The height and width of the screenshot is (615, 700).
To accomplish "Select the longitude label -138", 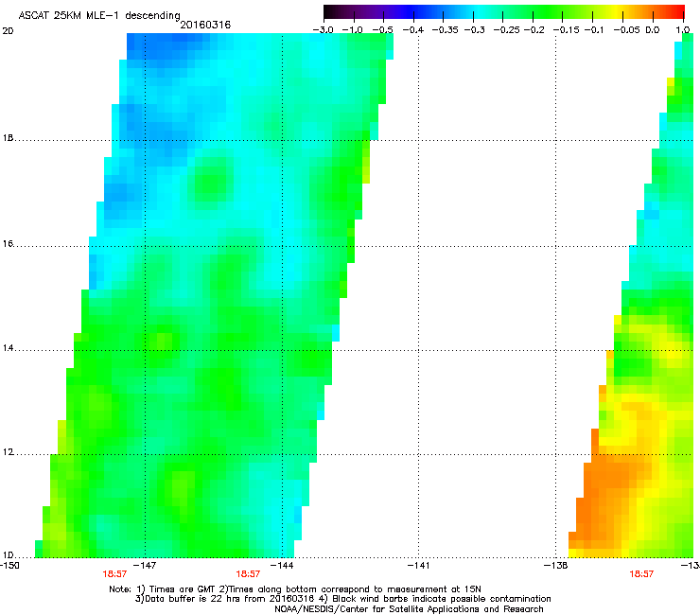I will click(556, 566).
